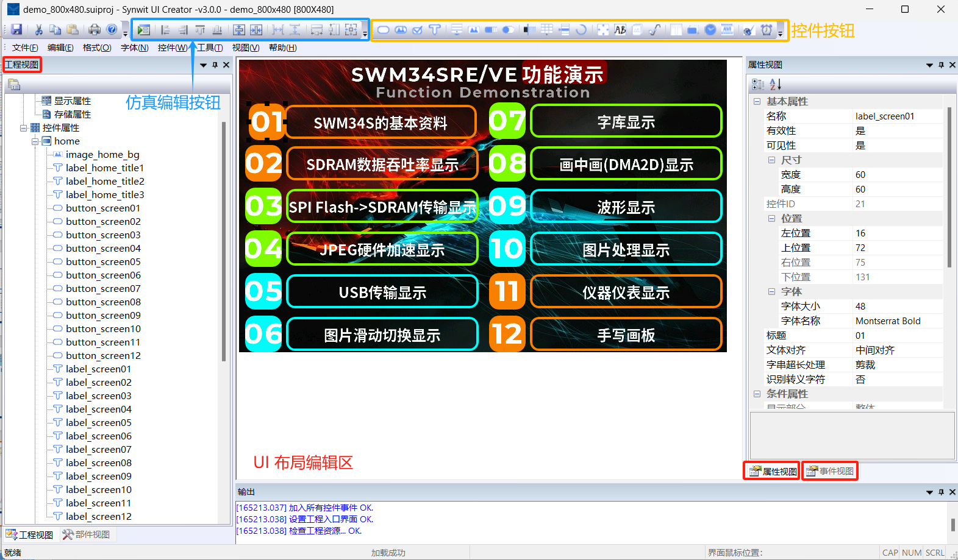Screen dimensions: 958x560
Task: Open the widget toolbar overflow dropdown
Action: coord(781,33)
